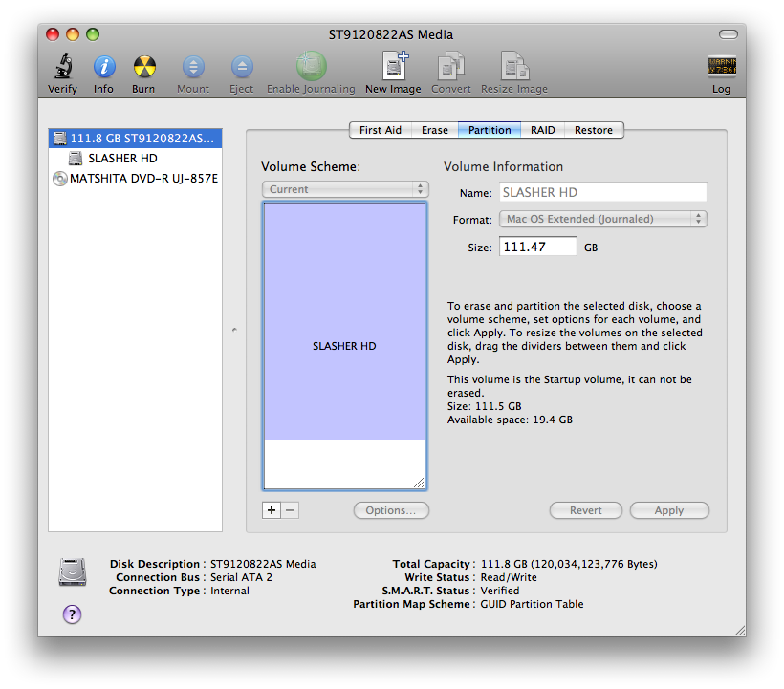Click the volume Name field
The image size is (784, 689).
[x=603, y=192]
